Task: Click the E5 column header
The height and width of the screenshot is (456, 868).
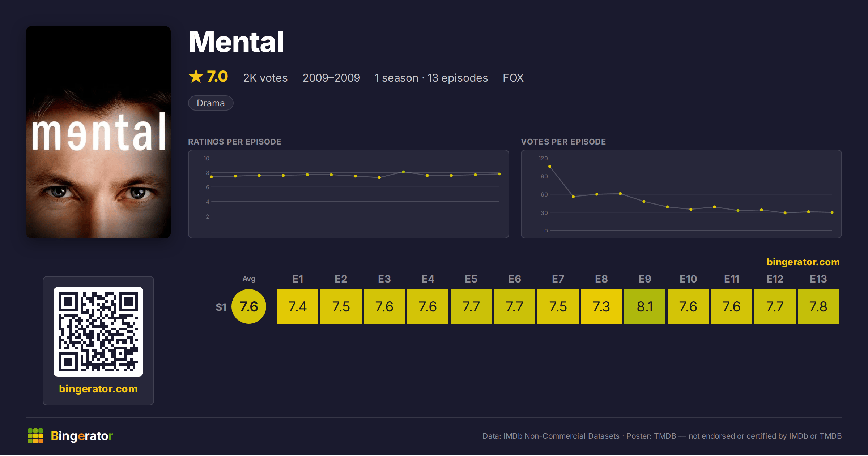Action: point(471,279)
